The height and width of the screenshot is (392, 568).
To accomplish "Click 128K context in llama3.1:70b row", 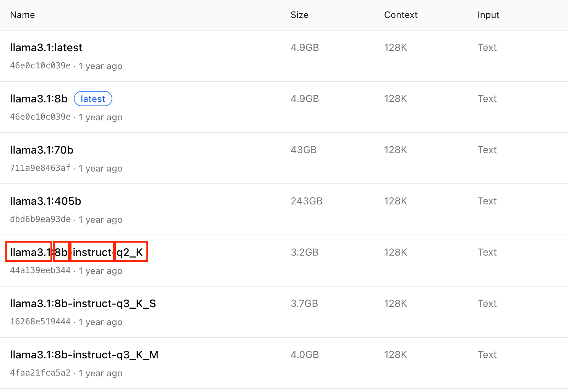I will tap(395, 150).
